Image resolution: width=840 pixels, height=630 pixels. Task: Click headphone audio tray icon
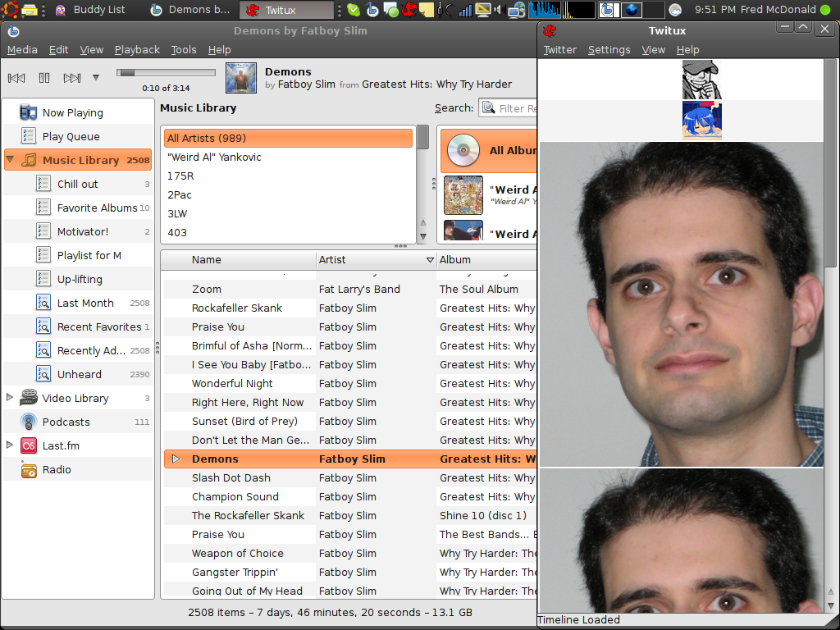click(x=445, y=10)
